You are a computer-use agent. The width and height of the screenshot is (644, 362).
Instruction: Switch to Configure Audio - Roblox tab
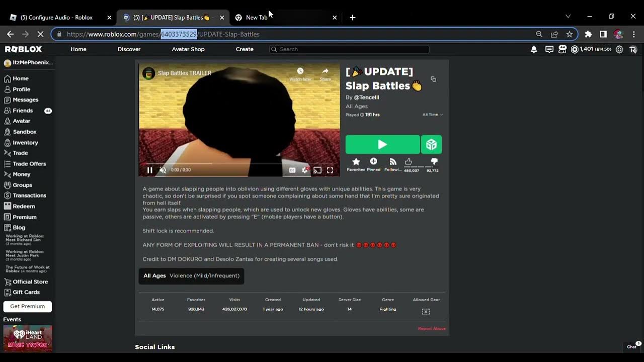click(x=60, y=17)
